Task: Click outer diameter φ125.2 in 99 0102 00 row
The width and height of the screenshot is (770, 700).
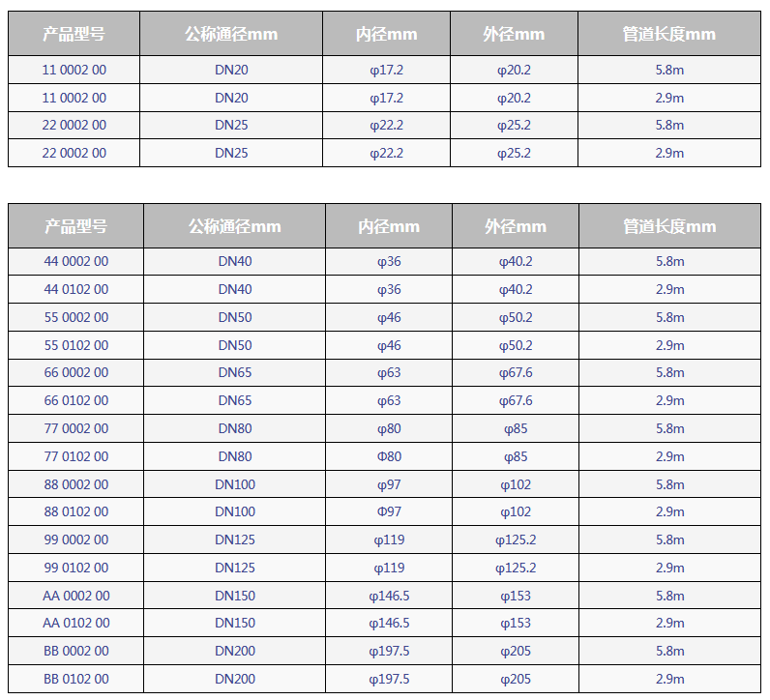Action: (x=516, y=568)
